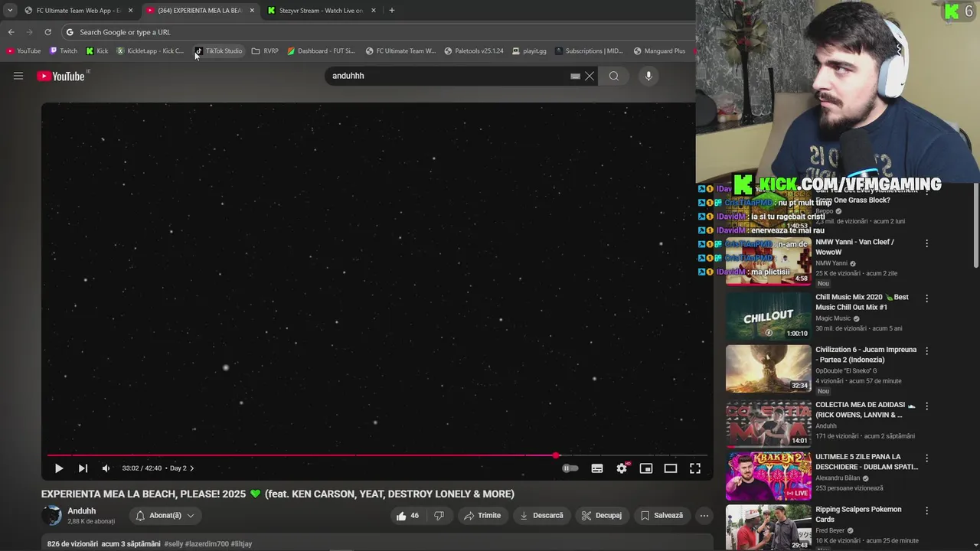
Task: Open player settings gear
Action: 622,468
